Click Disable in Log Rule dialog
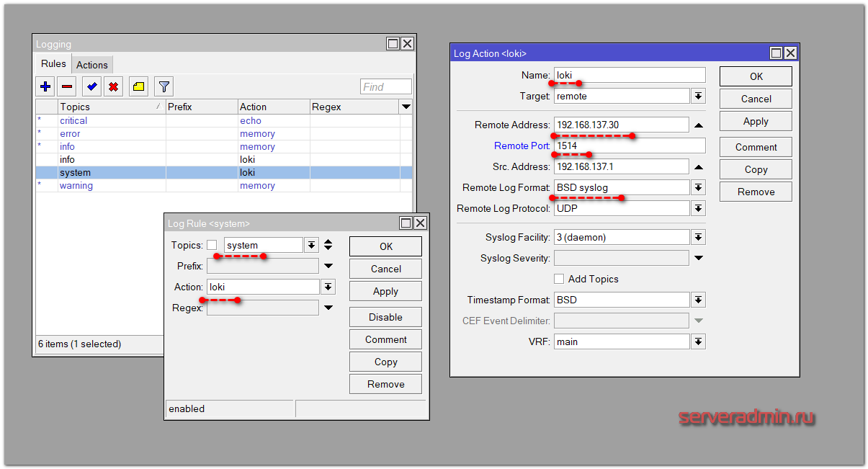Image resolution: width=868 pixels, height=469 pixels. [385, 317]
